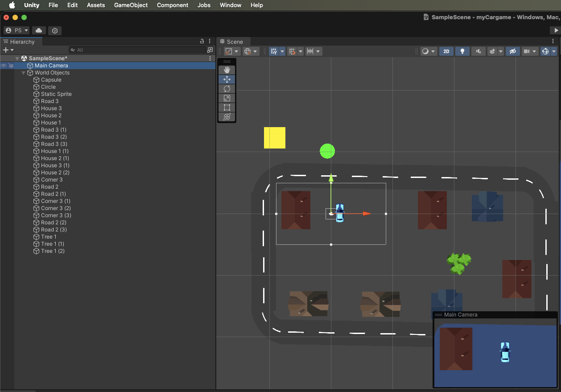Toggle Main Camera visibility eye

coord(4,66)
